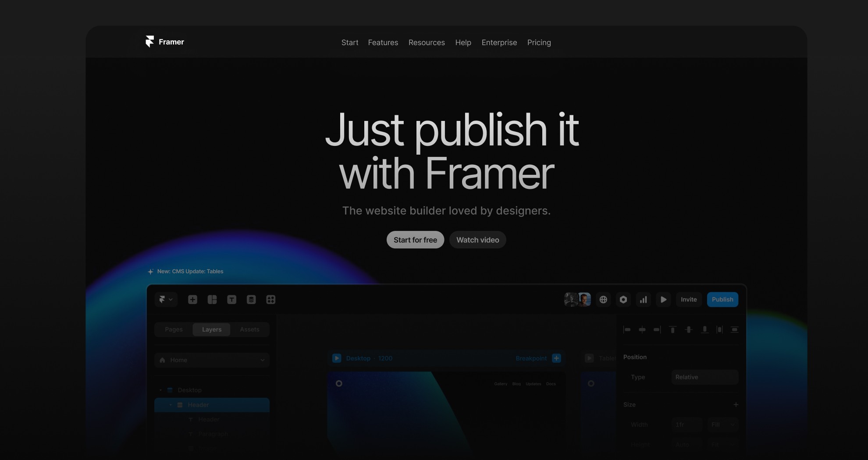
Task: Go to the Help page link
Action: coord(463,42)
